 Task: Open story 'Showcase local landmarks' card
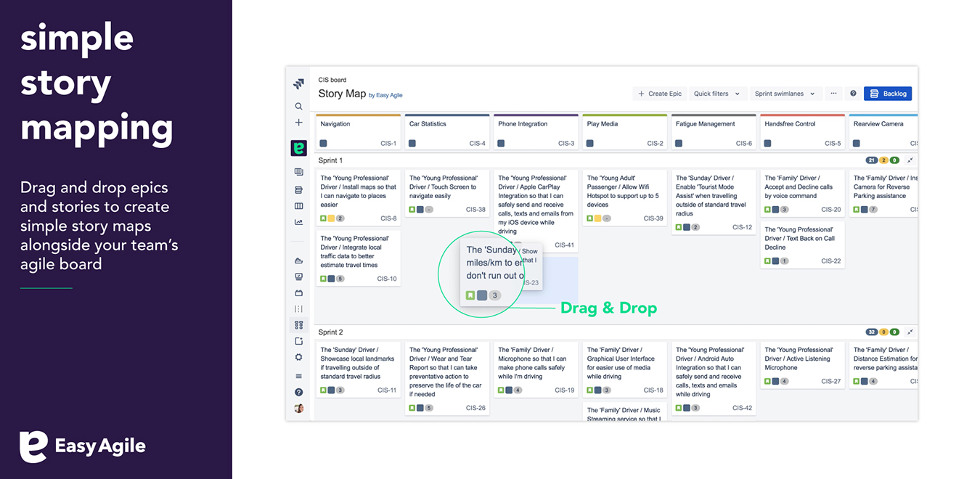point(358,370)
